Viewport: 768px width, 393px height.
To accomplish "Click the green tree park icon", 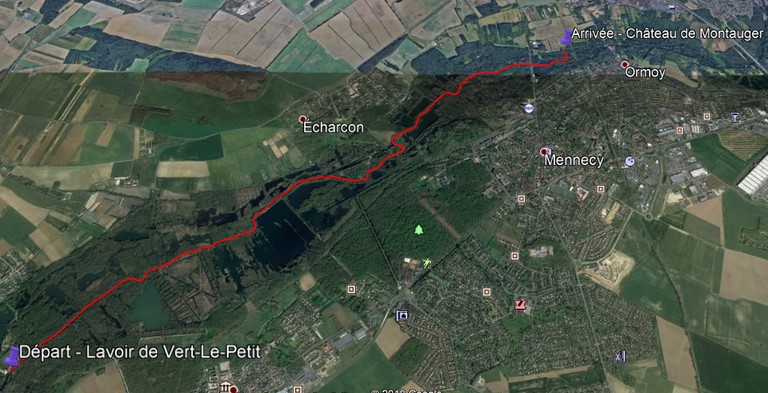I will point(419,229).
